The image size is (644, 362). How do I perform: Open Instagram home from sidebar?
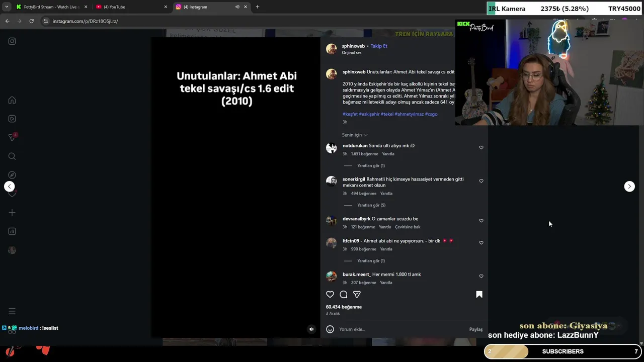click(x=12, y=100)
